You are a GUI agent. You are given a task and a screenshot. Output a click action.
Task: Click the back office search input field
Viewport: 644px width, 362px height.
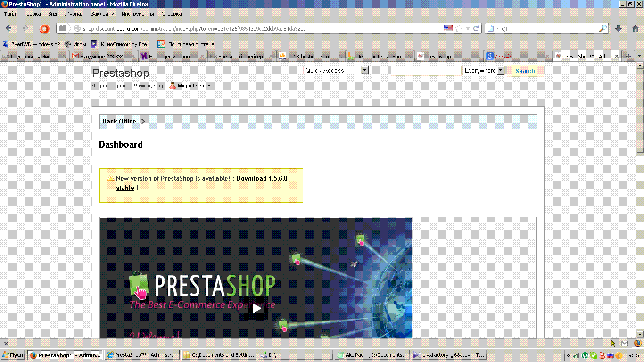[426, 71]
